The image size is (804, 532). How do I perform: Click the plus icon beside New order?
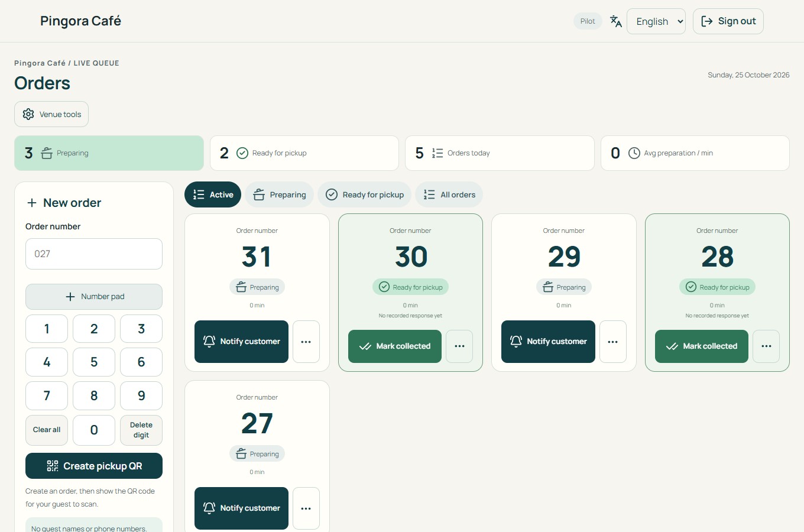pyautogui.click(x=32, y=203)
